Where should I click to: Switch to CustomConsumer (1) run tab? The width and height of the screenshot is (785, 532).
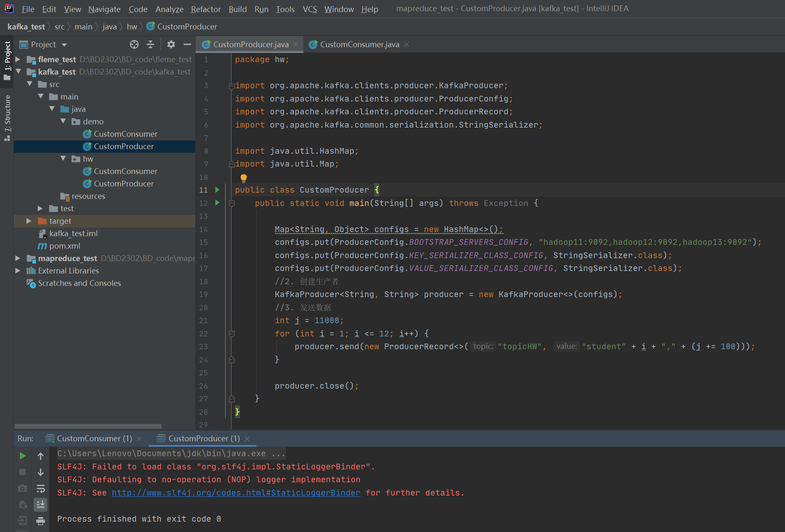coord(94,438)
